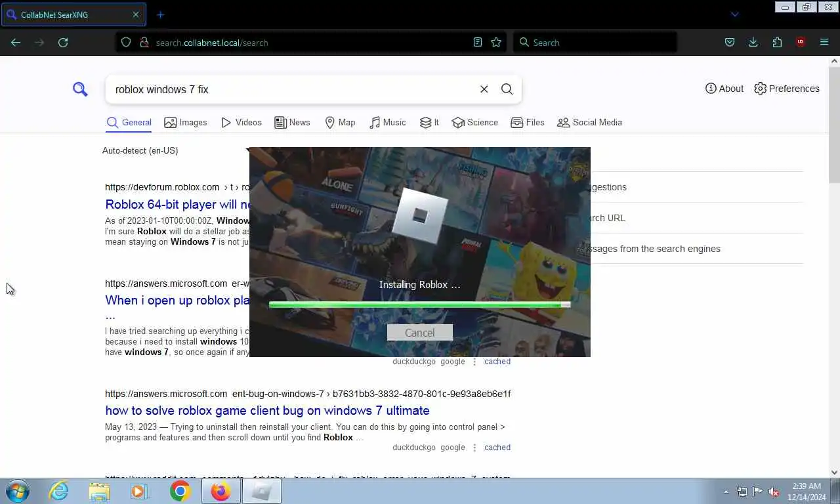The image size is (840, 504).
Task: Open vertical dots menu under third result
Action: pos(474,448)
